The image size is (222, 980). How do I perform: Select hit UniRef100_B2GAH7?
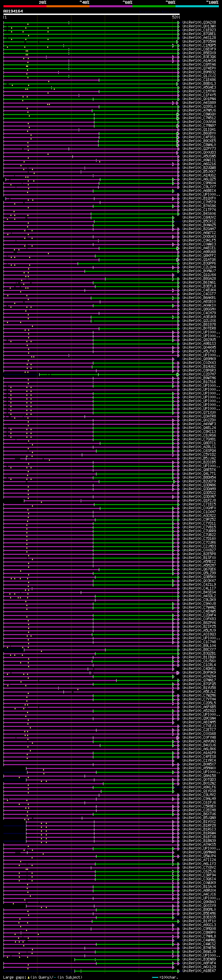[x=199, y=229]
